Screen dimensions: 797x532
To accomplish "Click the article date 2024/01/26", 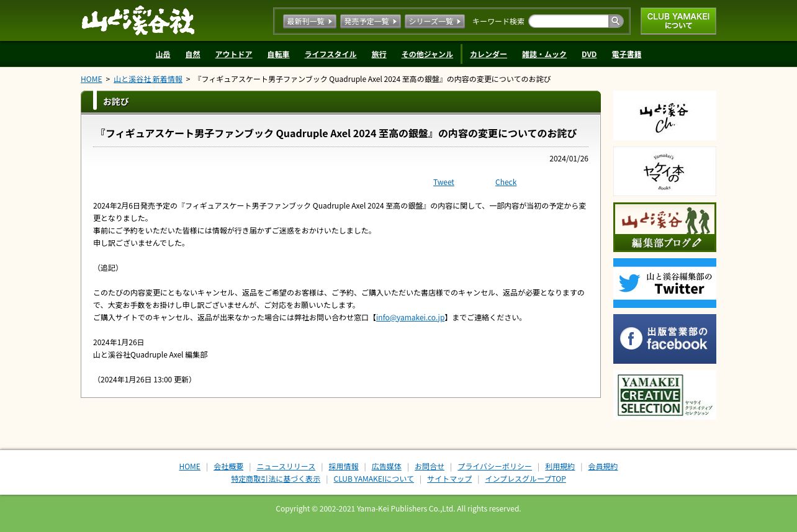I will pos(569,159).
